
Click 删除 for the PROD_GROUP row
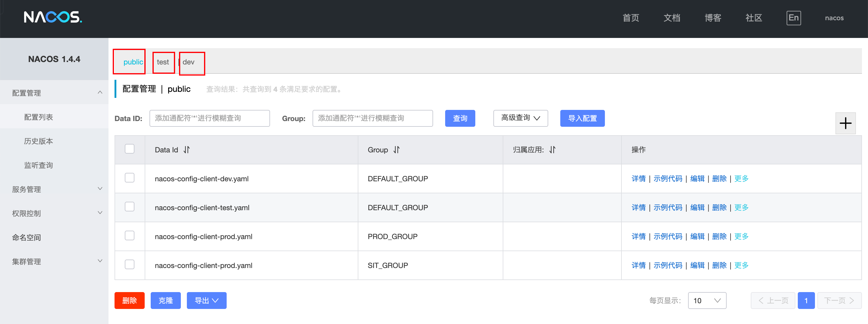719,236
